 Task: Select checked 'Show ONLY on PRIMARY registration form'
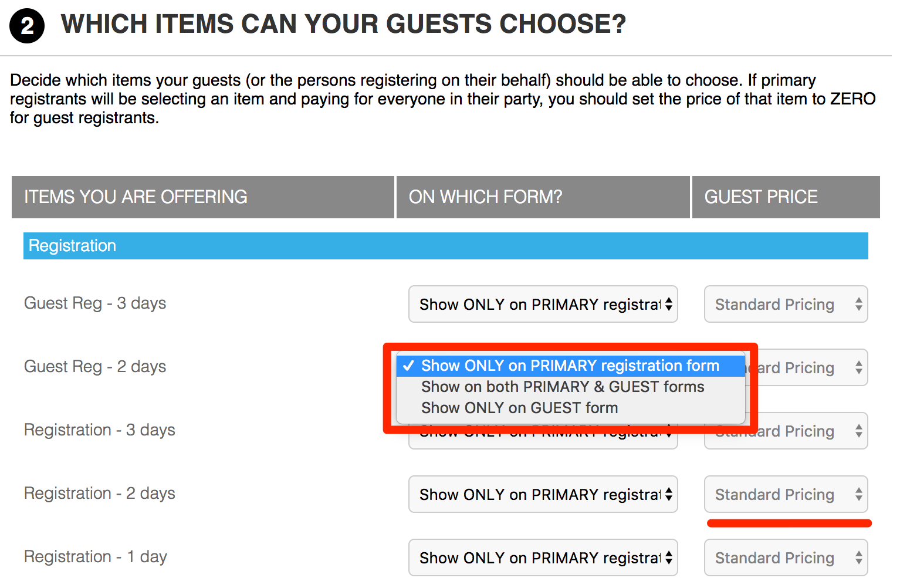571,366
